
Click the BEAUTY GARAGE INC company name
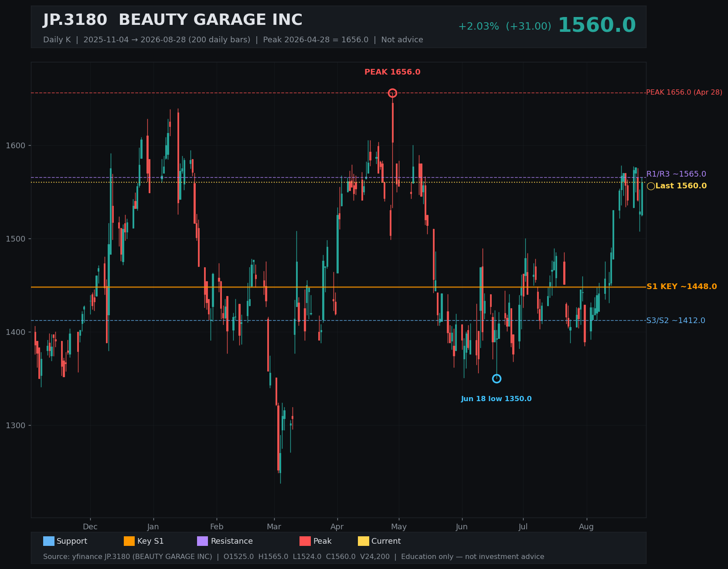click(211, 20)
